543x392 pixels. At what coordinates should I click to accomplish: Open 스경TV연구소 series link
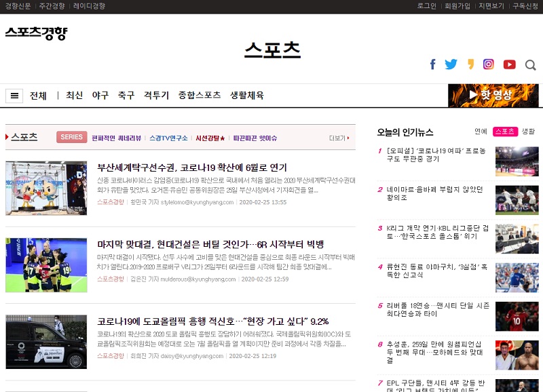coord(168,138)
